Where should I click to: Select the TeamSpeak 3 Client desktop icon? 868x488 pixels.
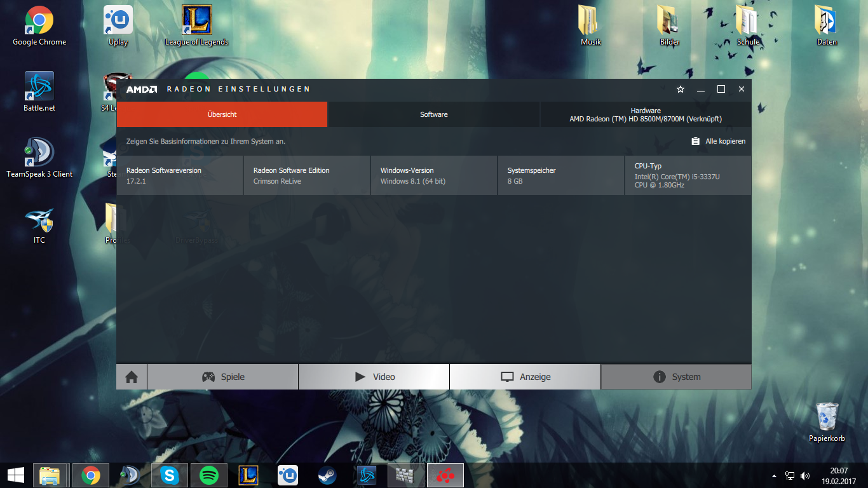[x=39, y=158]
